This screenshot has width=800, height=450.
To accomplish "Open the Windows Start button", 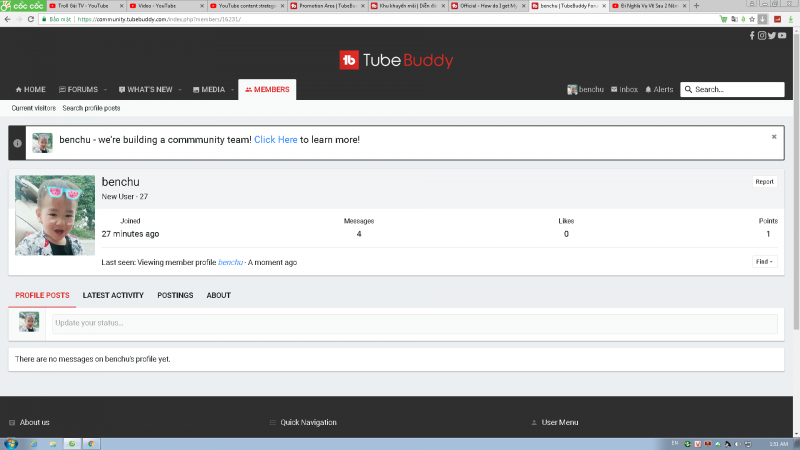I will point(9,442).
